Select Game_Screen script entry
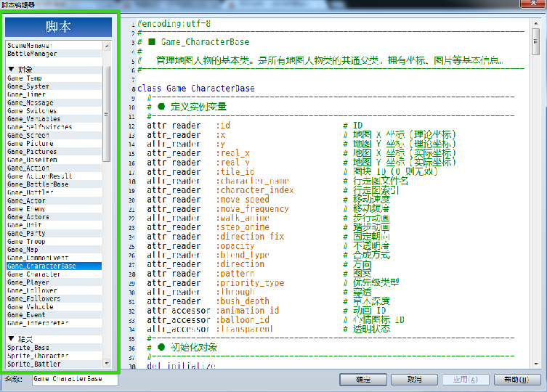Screen dimensions: 547x392 click(54, 135)
